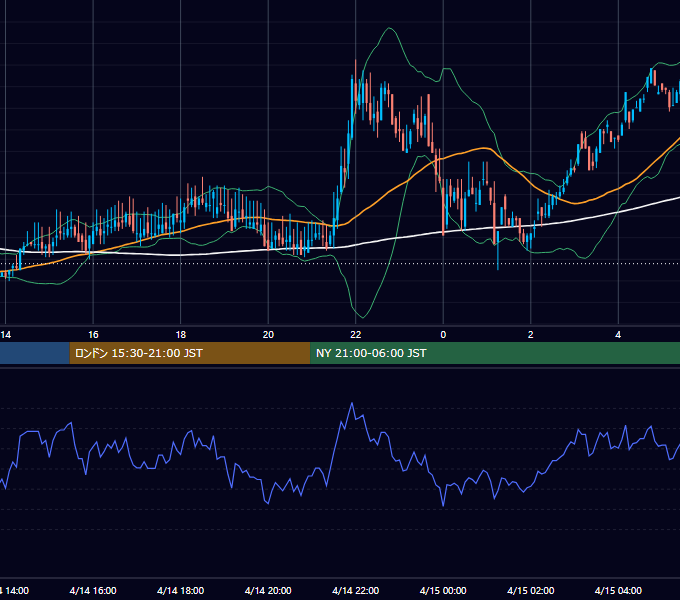Click the upper axis hour label 20
Screen dimensions: 680x600
tap(268, 335)
